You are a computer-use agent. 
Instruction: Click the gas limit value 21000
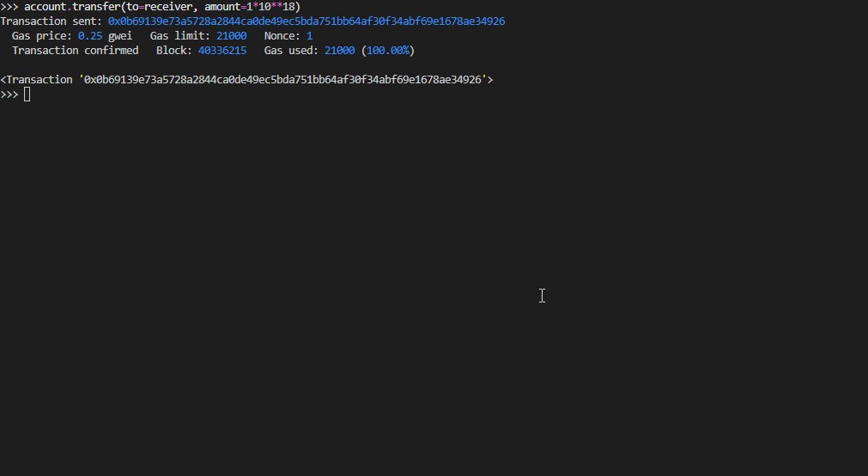coord(232,35)
